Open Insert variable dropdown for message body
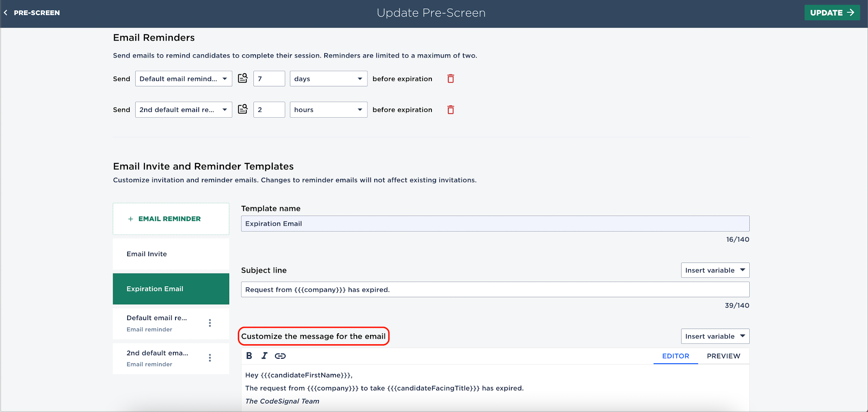Screen dimensions: 868x412 (x=715, y=336)
